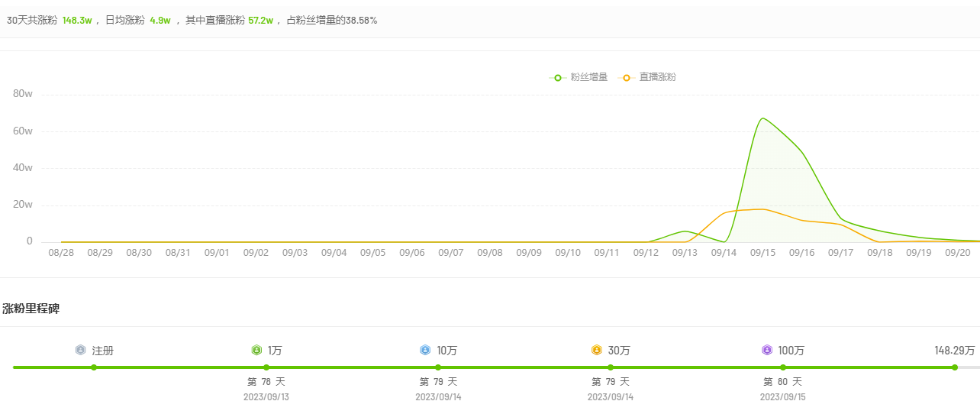Select the 注册 point on milestone bar
Viewport: 980px width, 414px height.
94,367
